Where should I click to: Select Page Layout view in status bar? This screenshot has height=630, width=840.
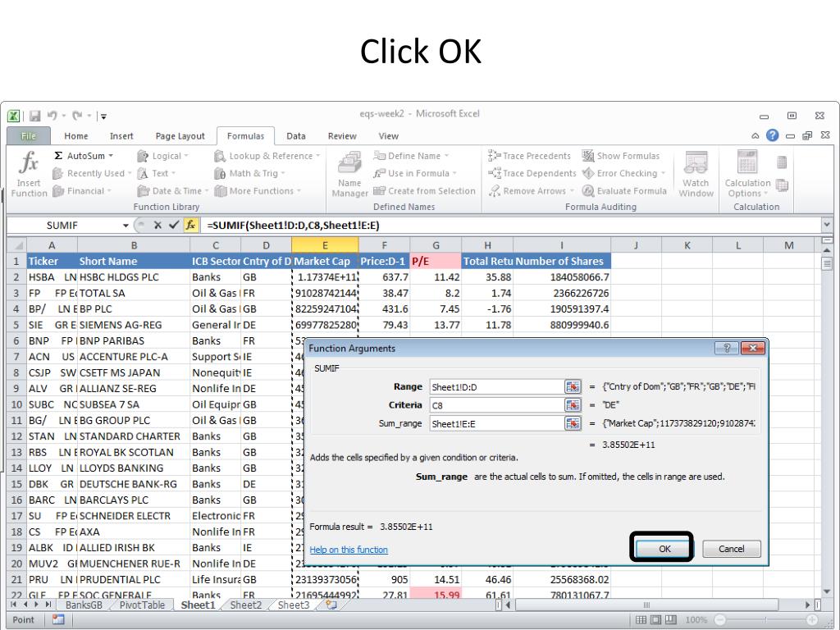(655, 620)
